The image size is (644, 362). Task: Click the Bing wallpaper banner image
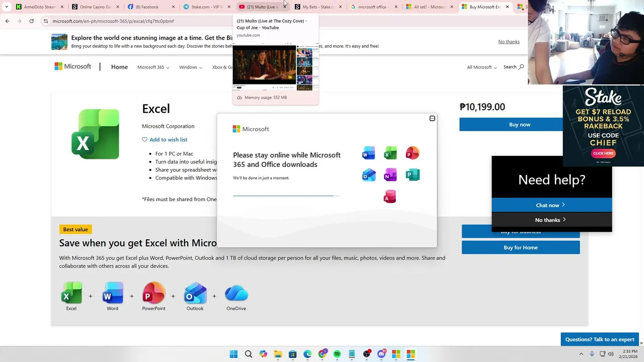click(x=59, y=42)
